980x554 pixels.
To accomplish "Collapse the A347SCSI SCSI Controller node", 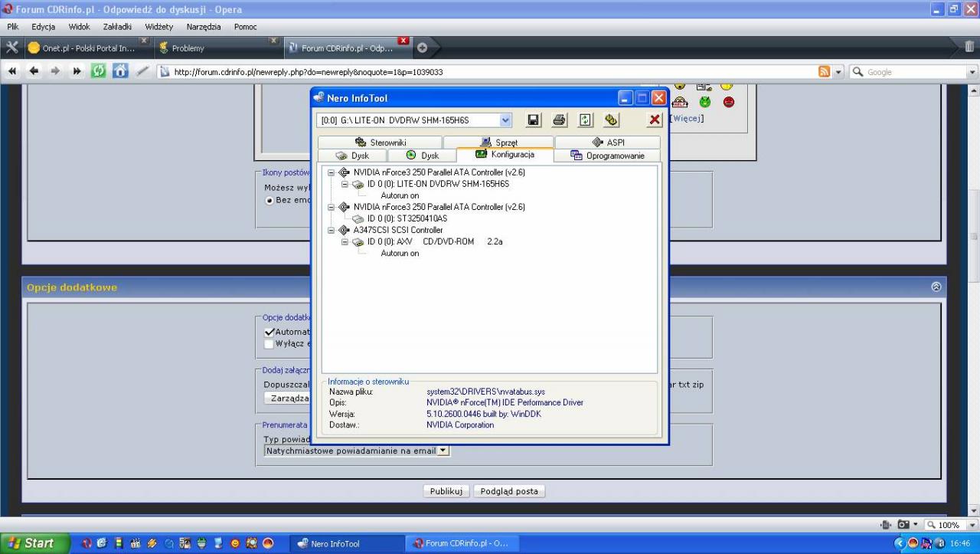I will (x=332, y=230).
